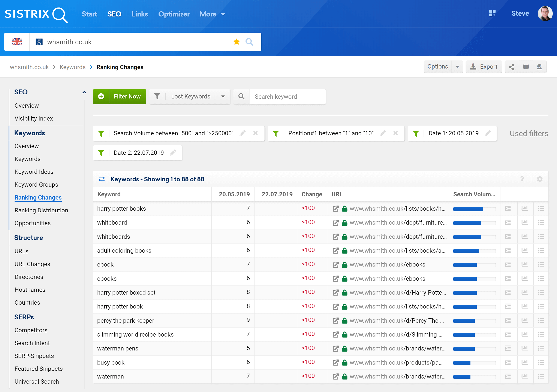
Task: Edit the Date 2 filter pencil
Action: (x=173, y=152)
